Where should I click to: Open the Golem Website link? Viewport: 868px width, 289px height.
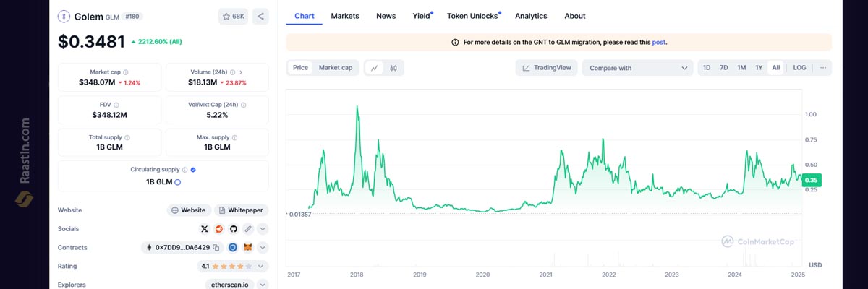[x=189, y=210]
